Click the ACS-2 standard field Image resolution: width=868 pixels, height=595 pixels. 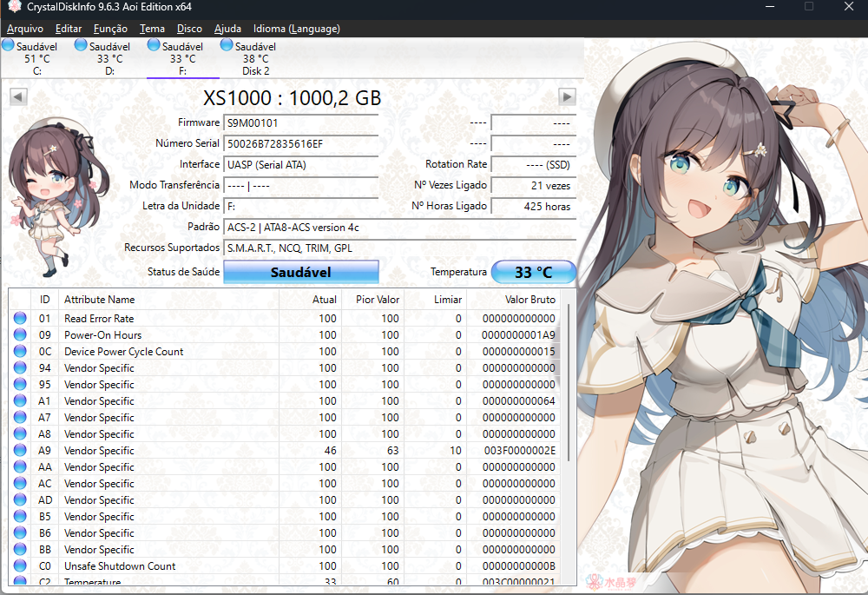[399, 227]
